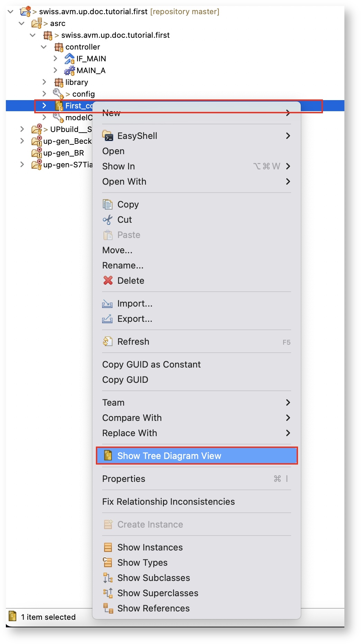Click the Show Superclasses icon
Image resolution: width=361 pixels, height=644 pixels.
pos(108,593)
